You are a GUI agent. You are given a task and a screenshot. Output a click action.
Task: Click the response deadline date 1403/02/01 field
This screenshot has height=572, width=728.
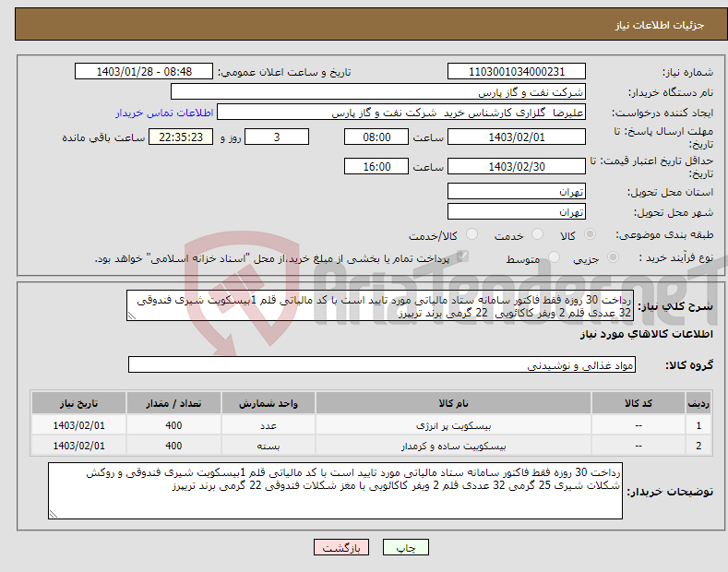coord(517,137)
